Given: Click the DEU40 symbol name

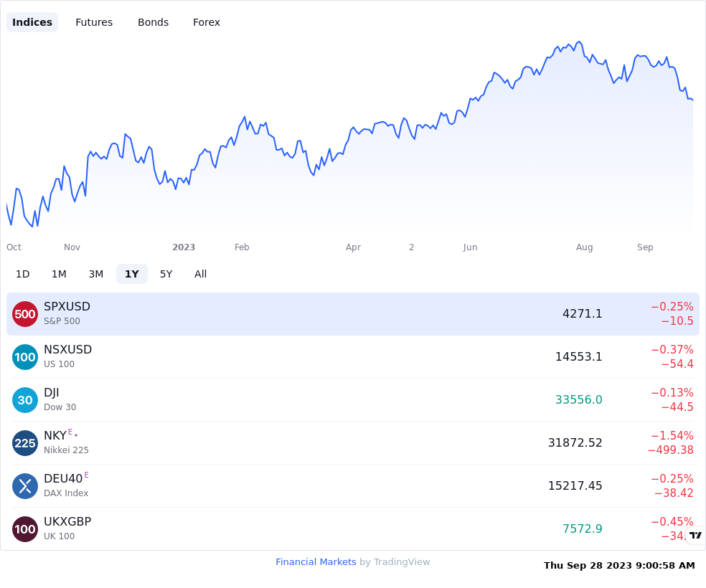Looking at the screenshot, I should tap(63, 479).
